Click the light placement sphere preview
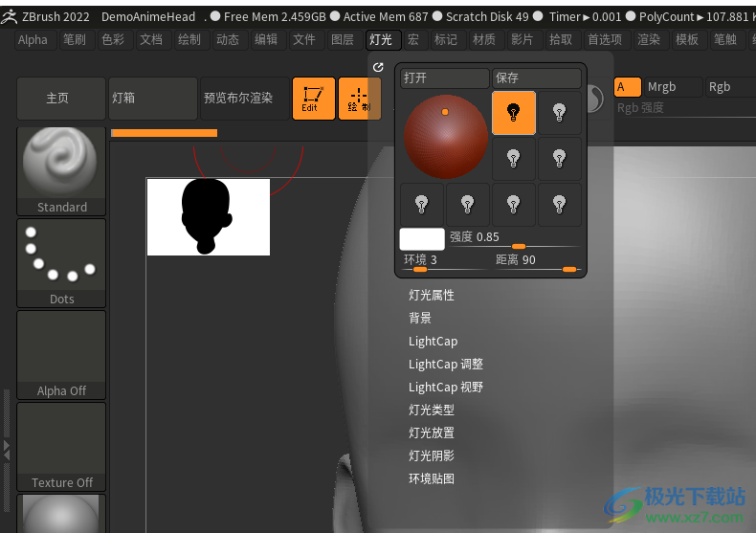This screenshot has height=533, width=756. tap(446, 137)
